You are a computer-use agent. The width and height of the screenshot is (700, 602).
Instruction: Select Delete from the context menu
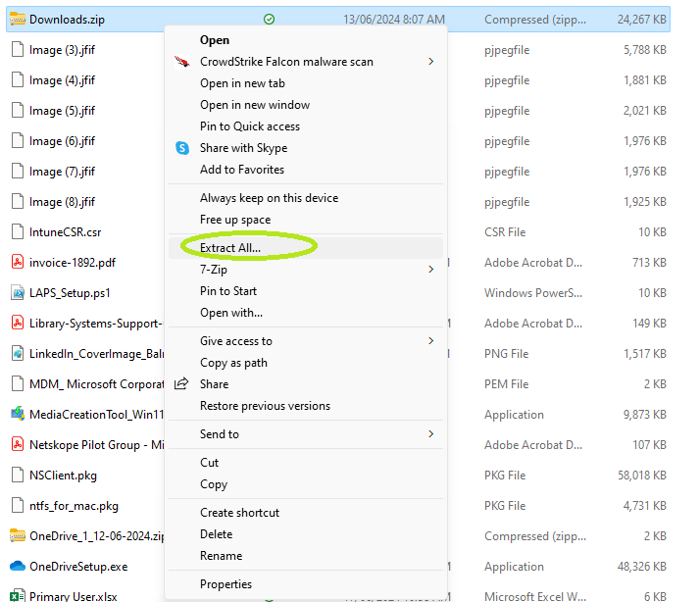click(x=216, y=534)
